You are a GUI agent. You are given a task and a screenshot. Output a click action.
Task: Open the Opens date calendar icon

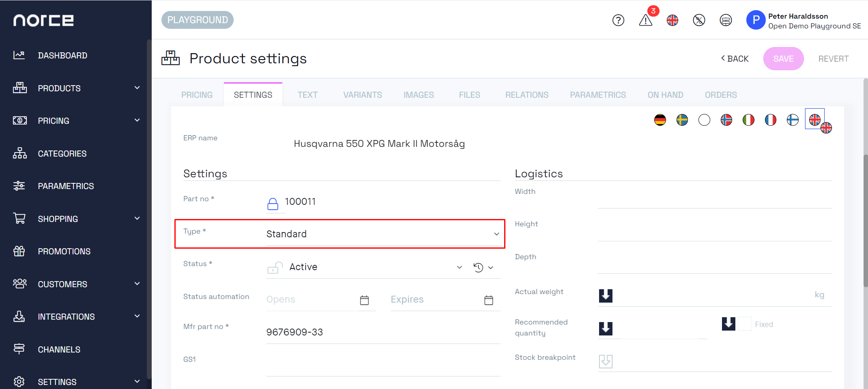click(x=364, y=300)
